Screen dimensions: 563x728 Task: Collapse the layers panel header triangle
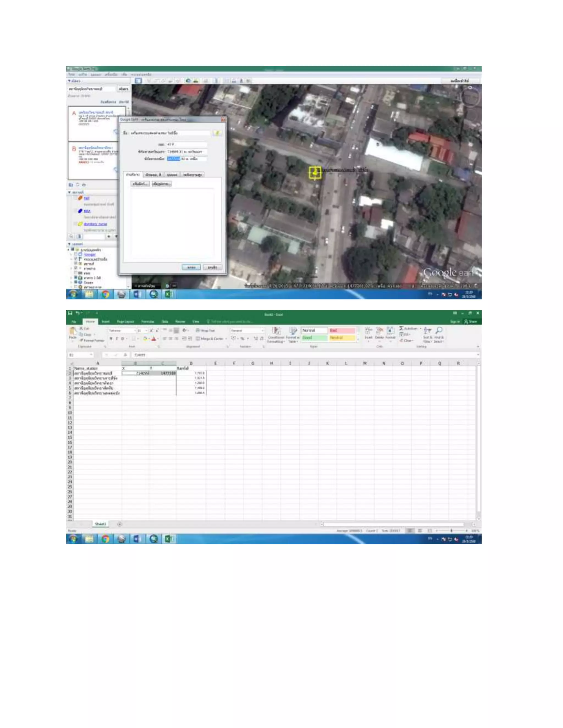coord(69,244)
